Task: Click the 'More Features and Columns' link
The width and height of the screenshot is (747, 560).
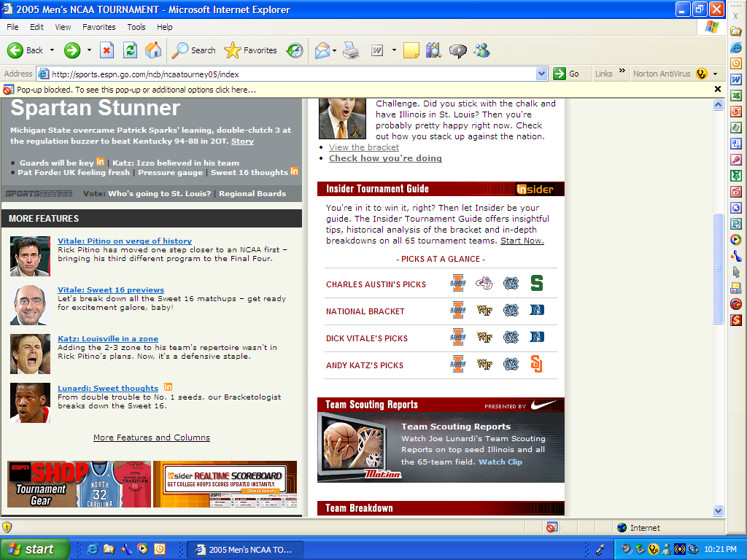Action: click(152, 437)
